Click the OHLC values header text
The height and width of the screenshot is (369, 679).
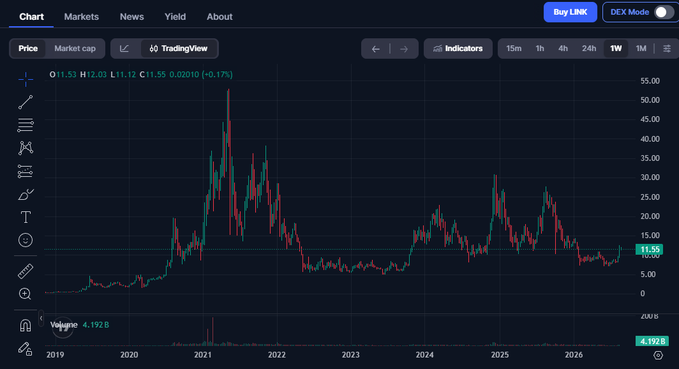point(141,74)
